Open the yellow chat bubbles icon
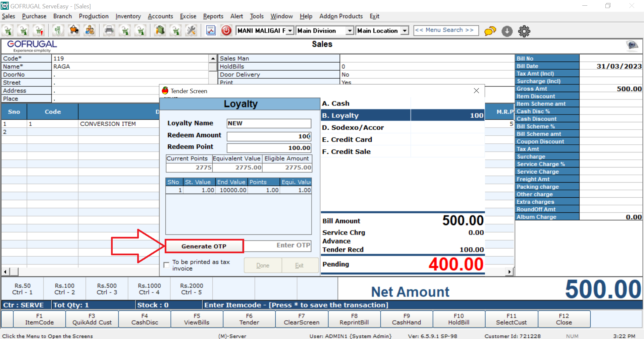 pos(490,31)
